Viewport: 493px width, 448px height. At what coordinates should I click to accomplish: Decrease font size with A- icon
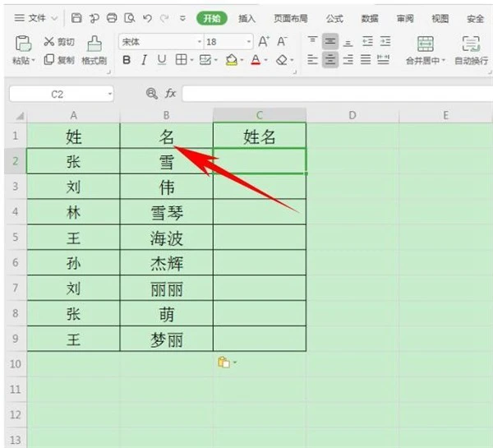[x=282, y=42]
